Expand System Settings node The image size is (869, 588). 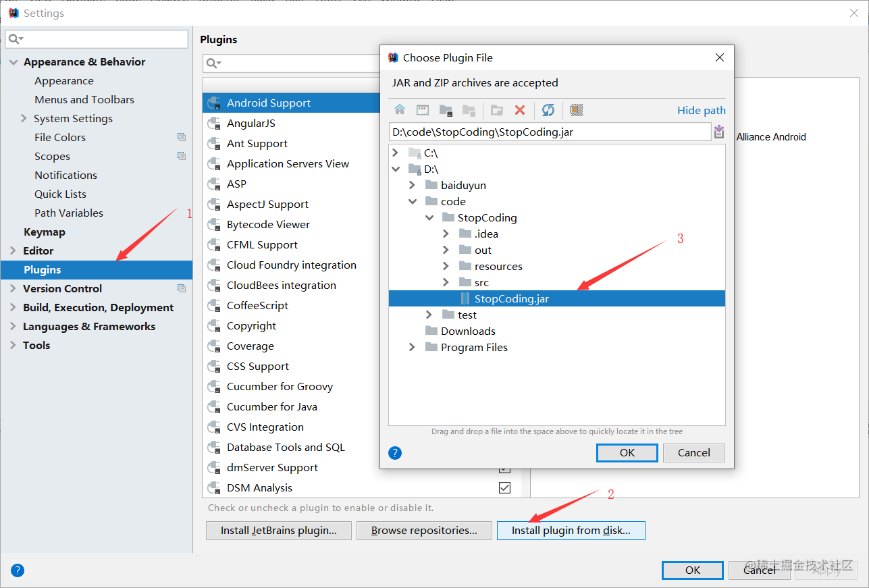pyautogui.click(x=25, y=118)
